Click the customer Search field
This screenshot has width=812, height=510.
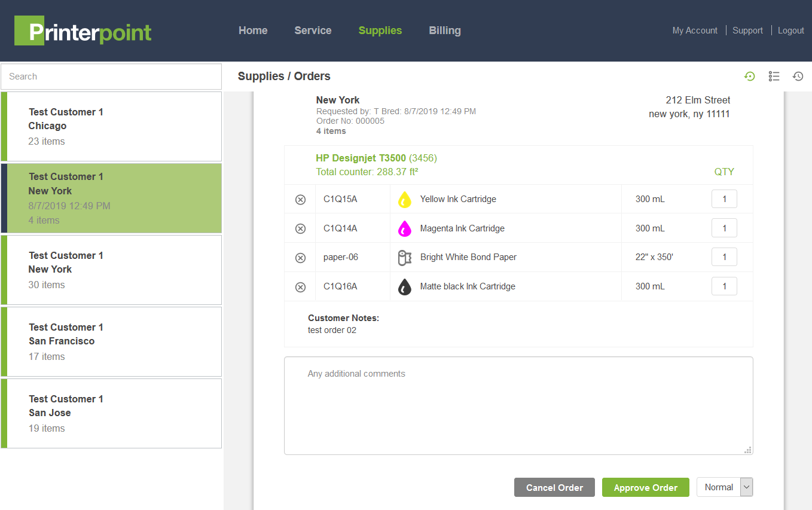(x=111, y=77)
